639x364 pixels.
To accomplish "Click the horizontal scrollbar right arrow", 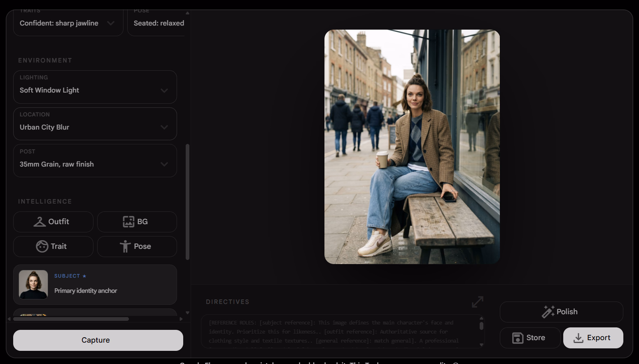I will click(x=181, y=319).
